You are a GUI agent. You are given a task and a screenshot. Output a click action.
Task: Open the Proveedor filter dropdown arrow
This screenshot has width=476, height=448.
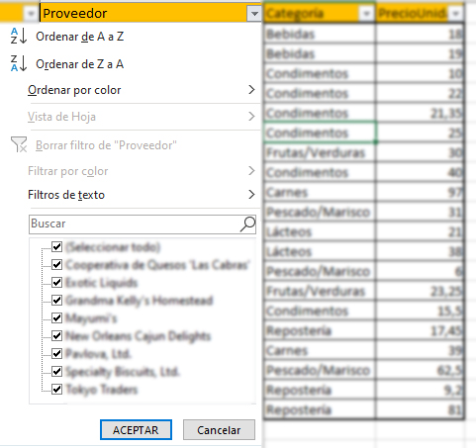pos(254,14)
